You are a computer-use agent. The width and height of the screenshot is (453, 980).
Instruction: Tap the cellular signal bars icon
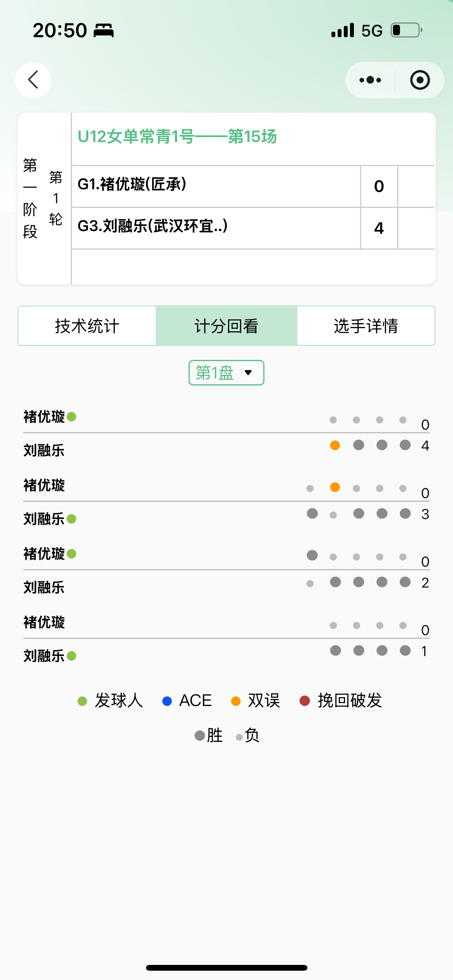pos(343,30)
